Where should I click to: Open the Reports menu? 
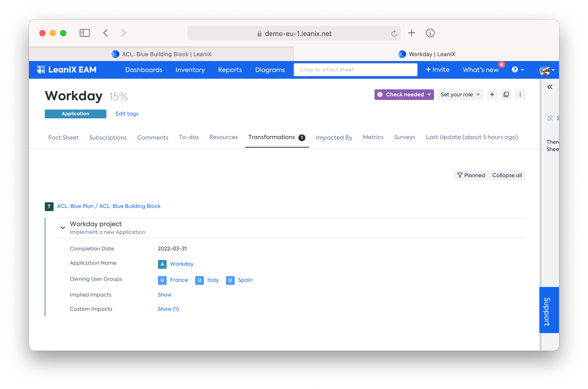coord(230,70)
